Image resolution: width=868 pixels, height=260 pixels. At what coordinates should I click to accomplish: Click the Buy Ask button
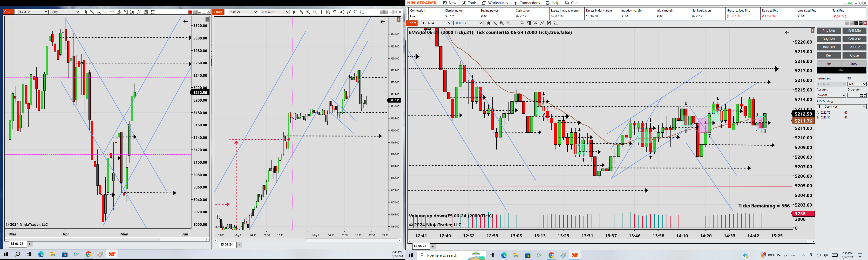828,39
